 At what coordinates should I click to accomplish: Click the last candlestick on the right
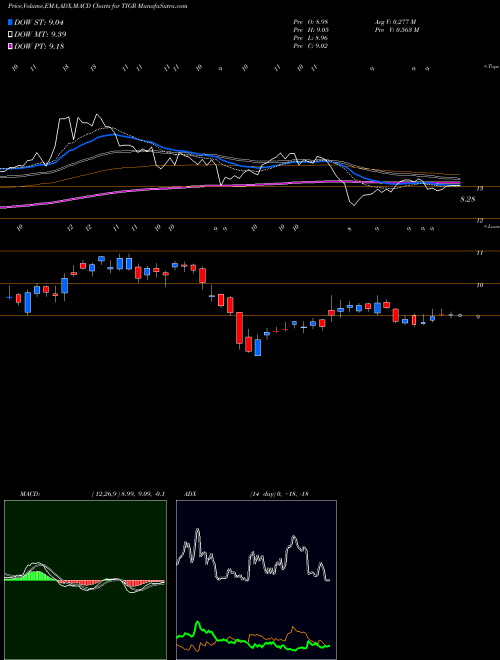(460, 315)
